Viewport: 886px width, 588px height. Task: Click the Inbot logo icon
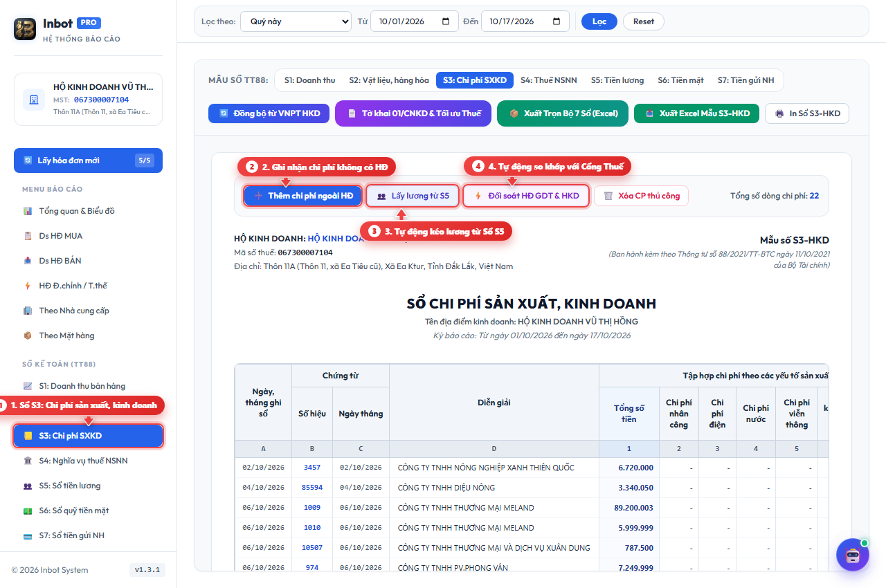click(25, 28)
